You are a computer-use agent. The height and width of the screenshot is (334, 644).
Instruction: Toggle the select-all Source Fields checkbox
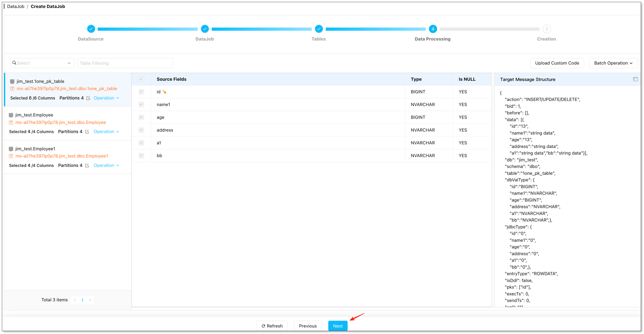[x=141, y=79]
